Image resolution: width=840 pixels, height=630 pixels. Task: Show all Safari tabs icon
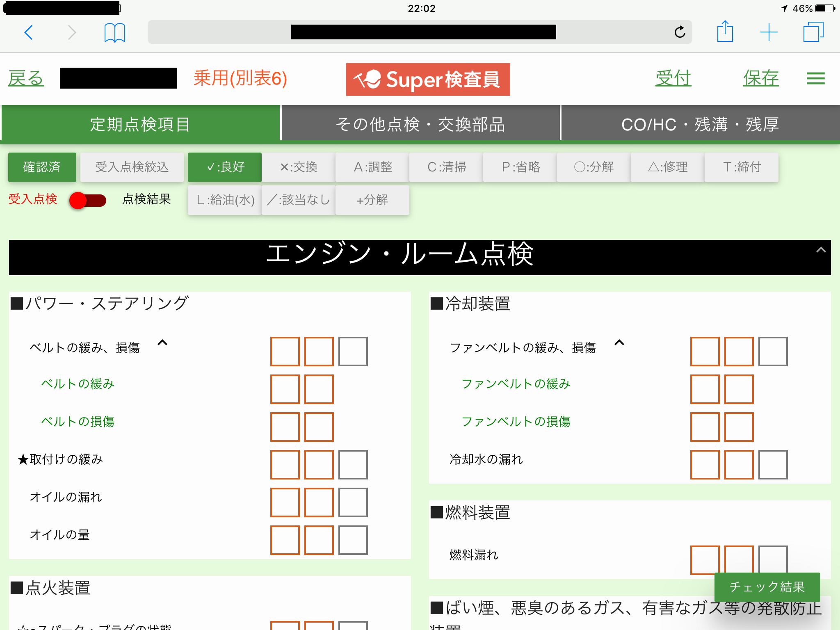(x=813, y=32)
